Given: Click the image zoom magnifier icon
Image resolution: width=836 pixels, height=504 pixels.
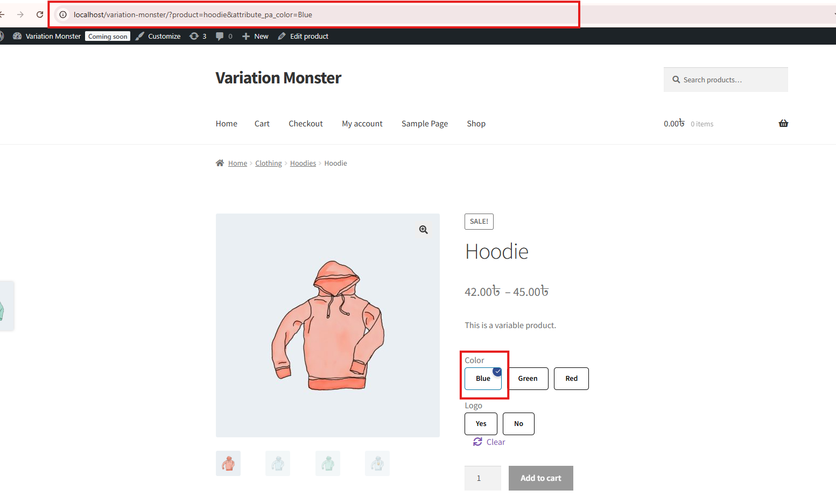Looking at the screenshot, I should click(x=424, y=230).
